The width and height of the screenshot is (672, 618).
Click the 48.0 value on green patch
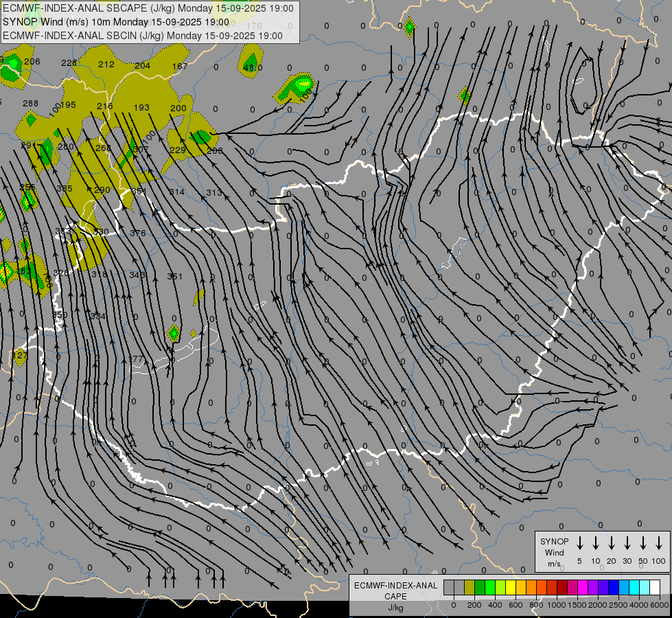pyautogui.click(x=253, y=68)
